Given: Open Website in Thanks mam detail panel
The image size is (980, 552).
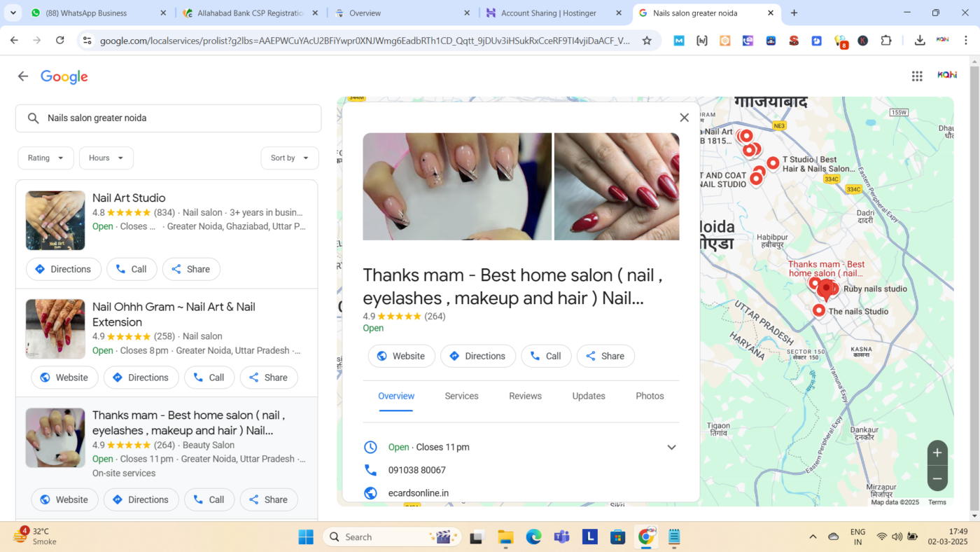Looking at the screenshot, I should click(402, 356).
